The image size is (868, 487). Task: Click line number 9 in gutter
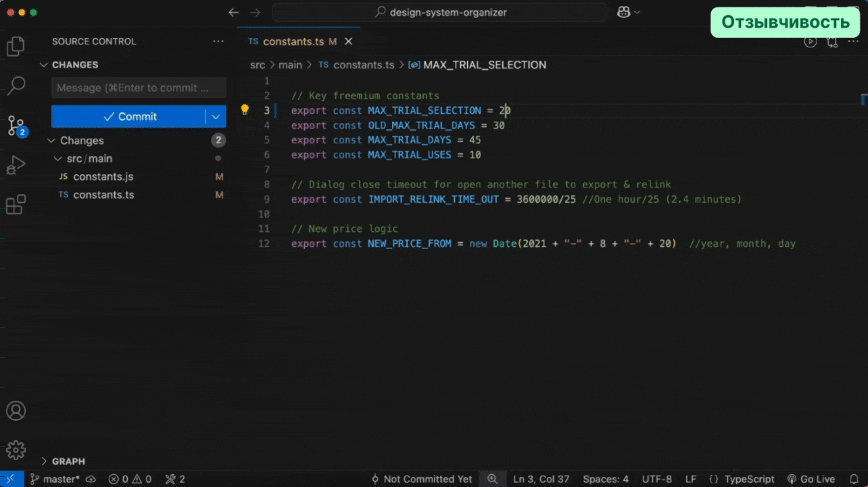266,200
